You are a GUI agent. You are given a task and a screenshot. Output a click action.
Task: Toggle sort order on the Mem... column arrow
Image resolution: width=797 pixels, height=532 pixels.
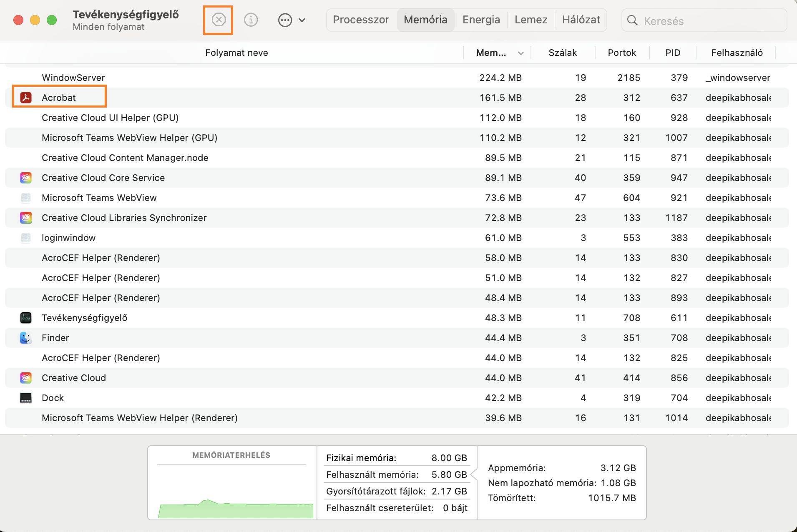(x=520, y=53)
